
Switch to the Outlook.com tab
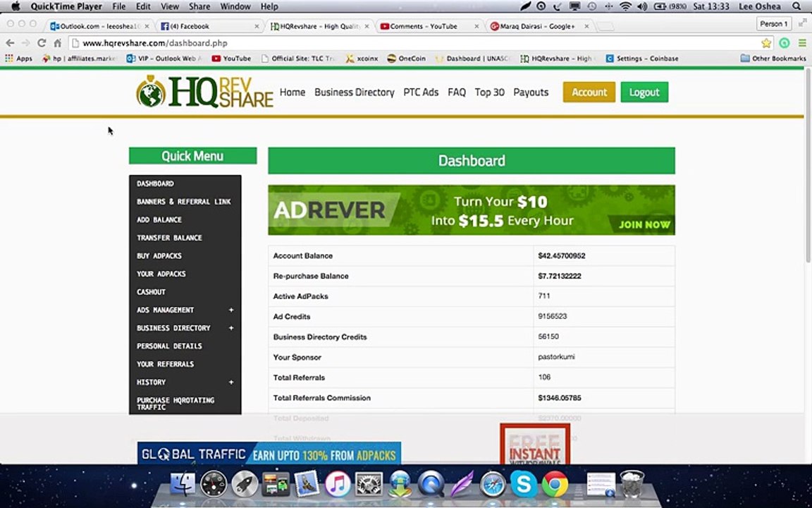99,26
